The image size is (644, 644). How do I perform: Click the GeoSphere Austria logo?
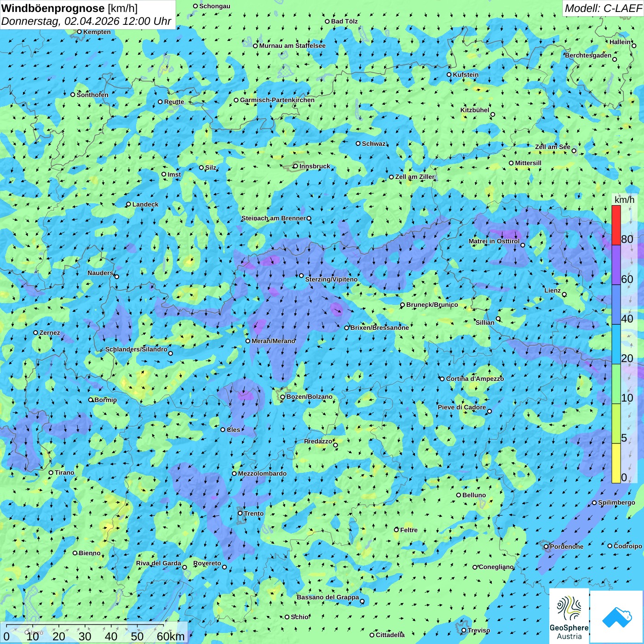(569, 615)
